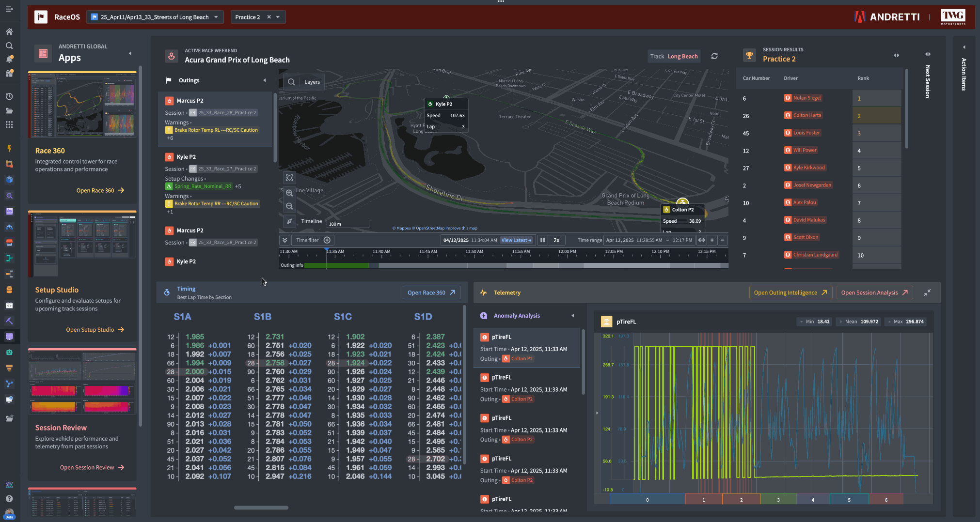Click the RaceOS flag logo icon
980x522 pixels.
(41, 17)
